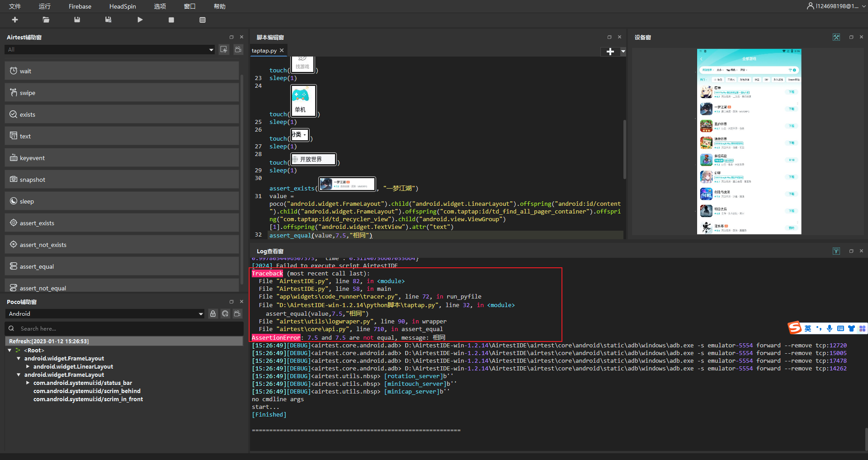The width and height of the screenshot is (868, 460).
Task: Collapse the second android.widget.FrameLayout node
Action: pyautogui.click(x=19, y=375)
